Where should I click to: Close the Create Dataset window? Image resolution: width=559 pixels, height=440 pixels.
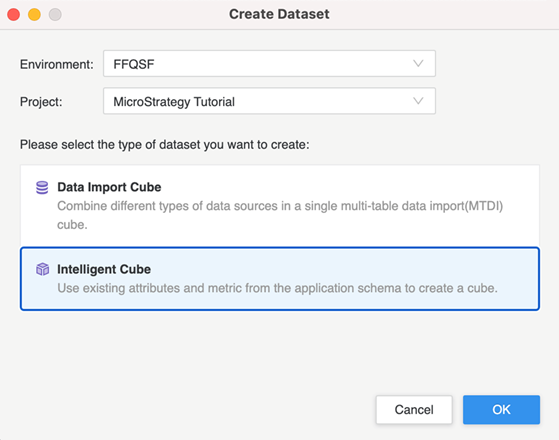[x=14, y=15]
